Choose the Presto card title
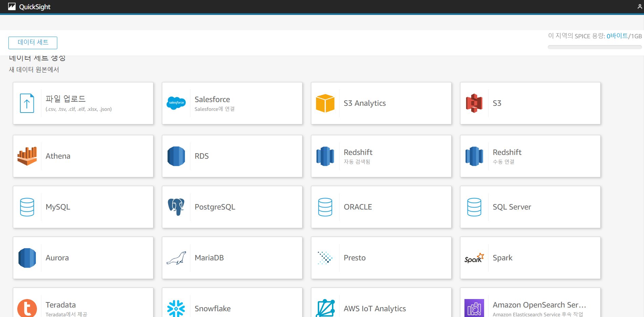This screenshot has height=317, width=644. [355, 258]
